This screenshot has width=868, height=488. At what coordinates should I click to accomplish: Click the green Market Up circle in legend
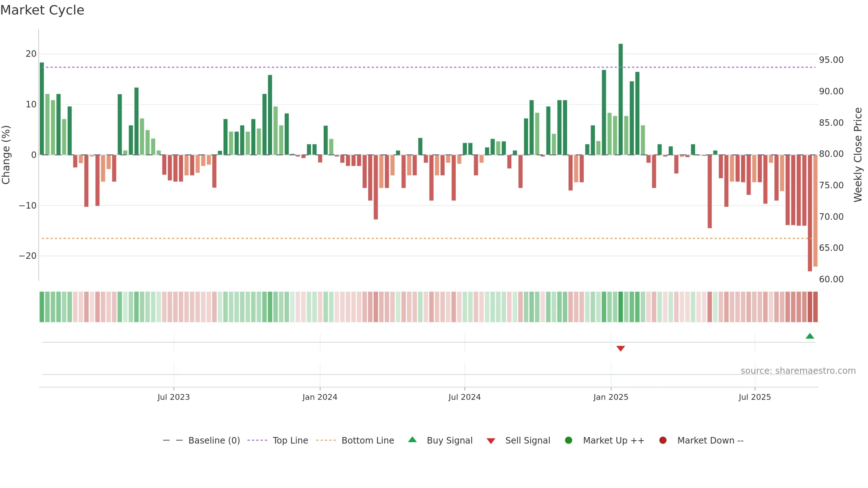click(569, 440)
